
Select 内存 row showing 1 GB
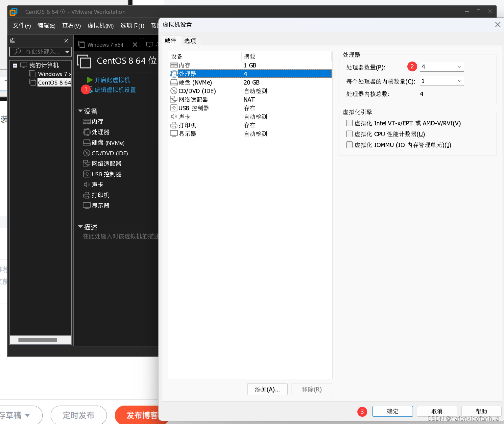tap(250, 65)
